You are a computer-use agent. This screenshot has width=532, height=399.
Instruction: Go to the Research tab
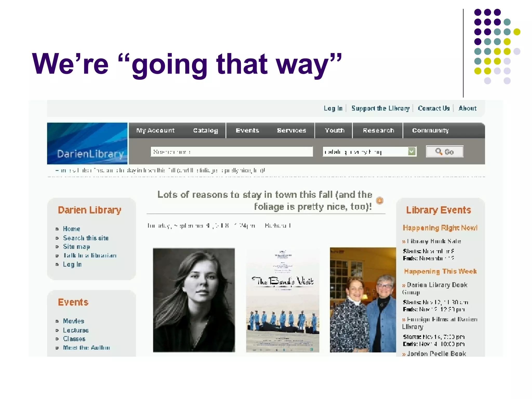pos(378,130)
